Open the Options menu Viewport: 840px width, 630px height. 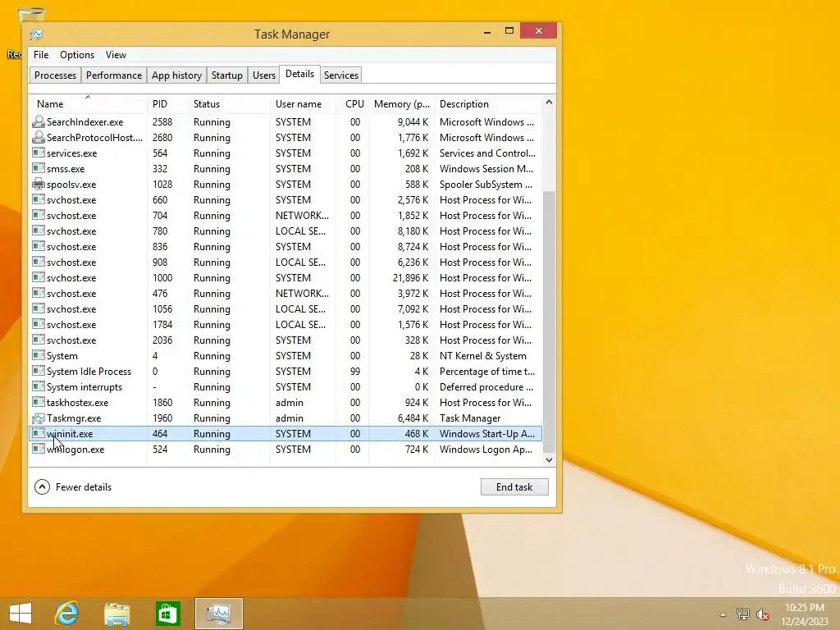tap(76, 55)
